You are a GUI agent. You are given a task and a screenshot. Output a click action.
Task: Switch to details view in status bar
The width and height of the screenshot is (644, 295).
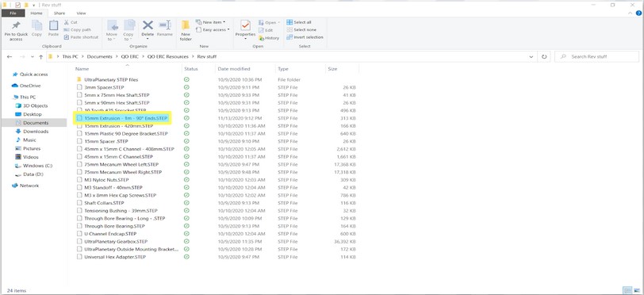pyautogui.click(x=627, y=290)
